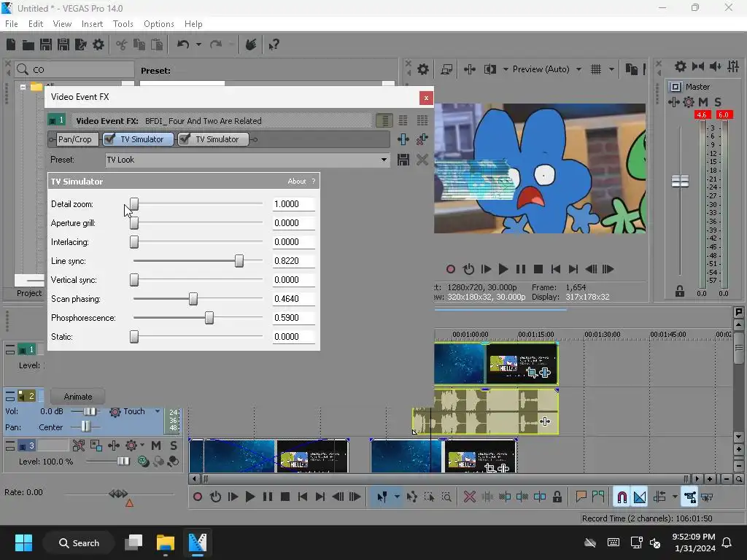Delete the current preset

pos(422,160)
